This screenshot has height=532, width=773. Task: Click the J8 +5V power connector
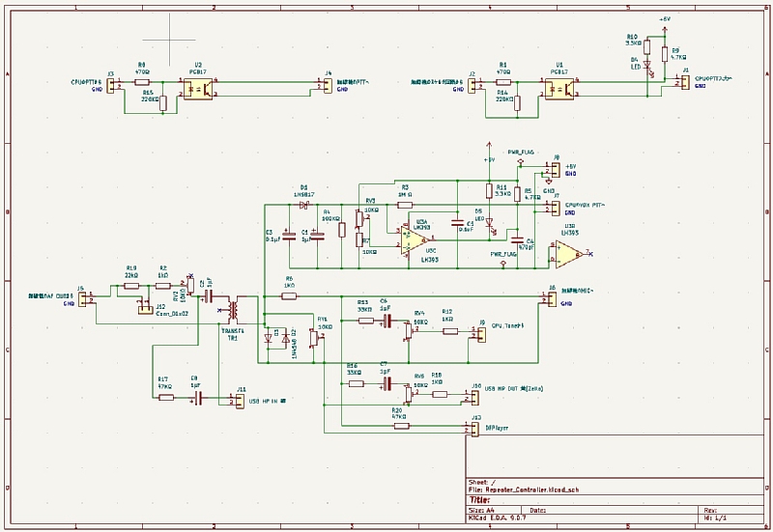tap(554, 171)
